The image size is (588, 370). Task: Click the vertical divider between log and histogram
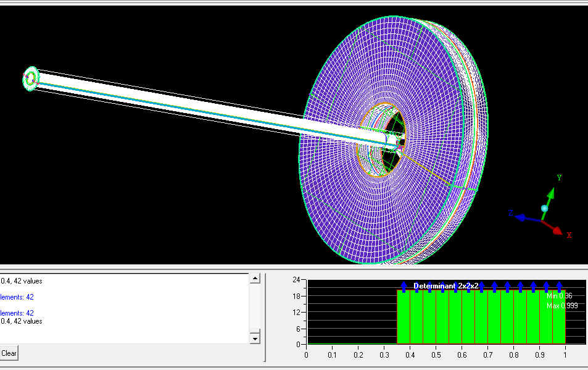pyautogui.click(x=265, y=317)
